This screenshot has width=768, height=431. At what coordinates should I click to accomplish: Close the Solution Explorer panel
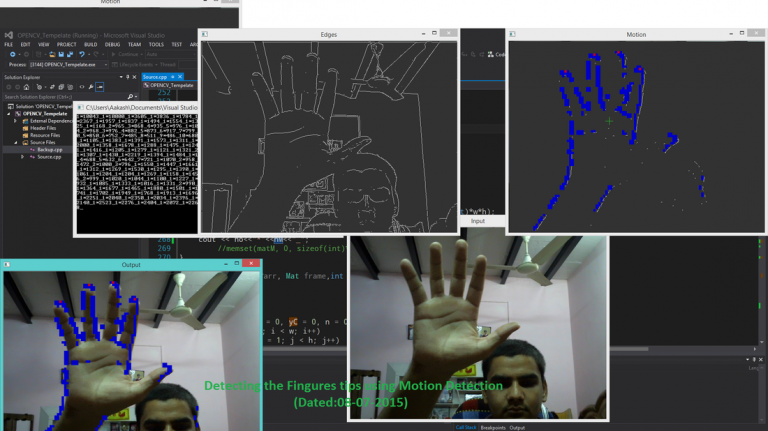click(x=134, y=77)
